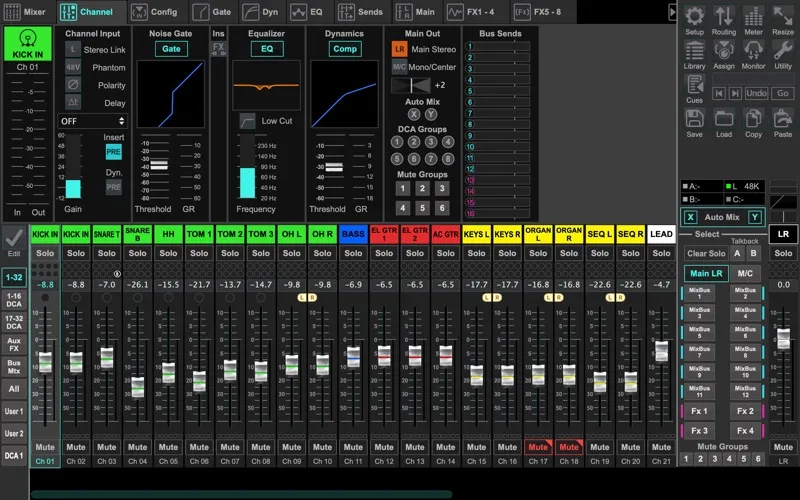
Task: Switch to the Mixer tab
Action: 26,12
